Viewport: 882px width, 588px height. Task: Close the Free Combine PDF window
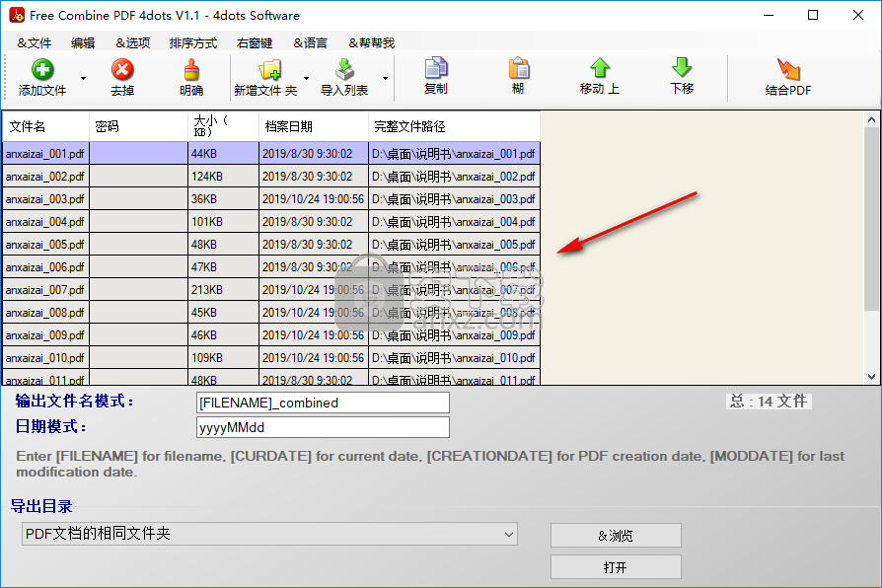coord(857,15)
